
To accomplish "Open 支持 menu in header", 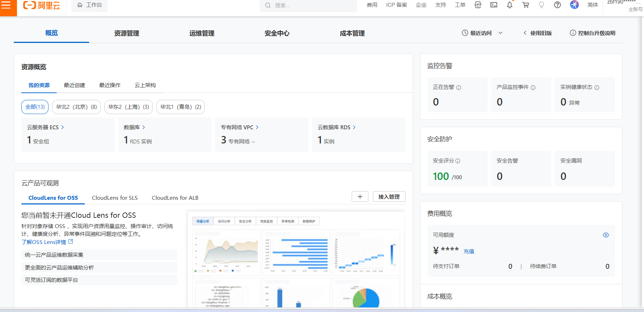I will [x=441, y=5].
